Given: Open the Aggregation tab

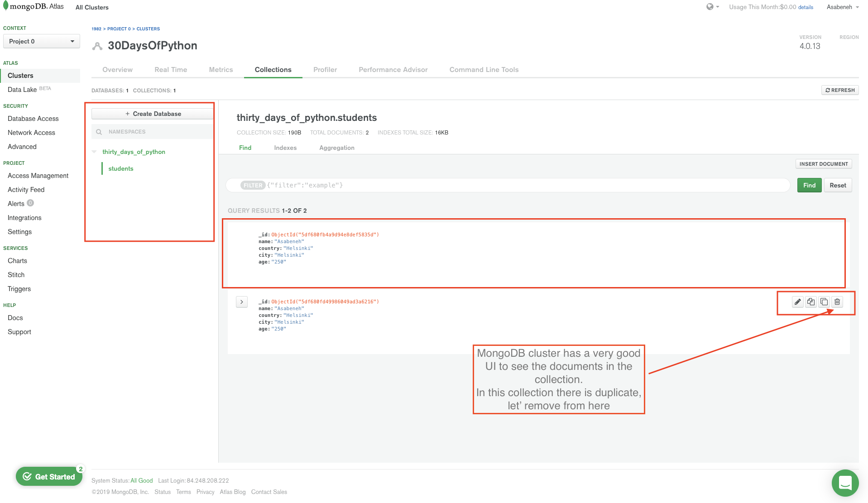Looking at the screenshot, I should tap(336, 148).
